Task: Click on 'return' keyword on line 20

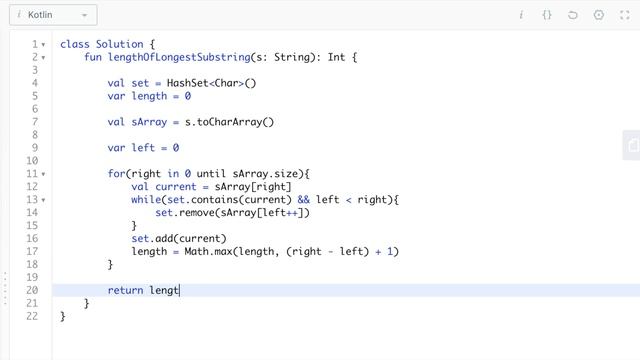Action: (125, 290)
